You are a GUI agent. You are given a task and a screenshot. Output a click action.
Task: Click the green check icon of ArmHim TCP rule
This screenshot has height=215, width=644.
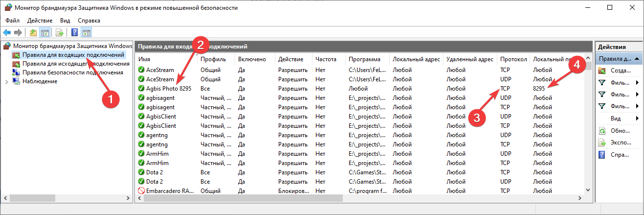point(141,163)
